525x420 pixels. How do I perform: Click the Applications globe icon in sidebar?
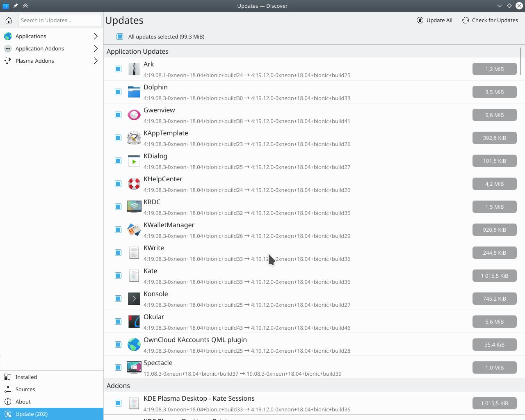point(8,36)
